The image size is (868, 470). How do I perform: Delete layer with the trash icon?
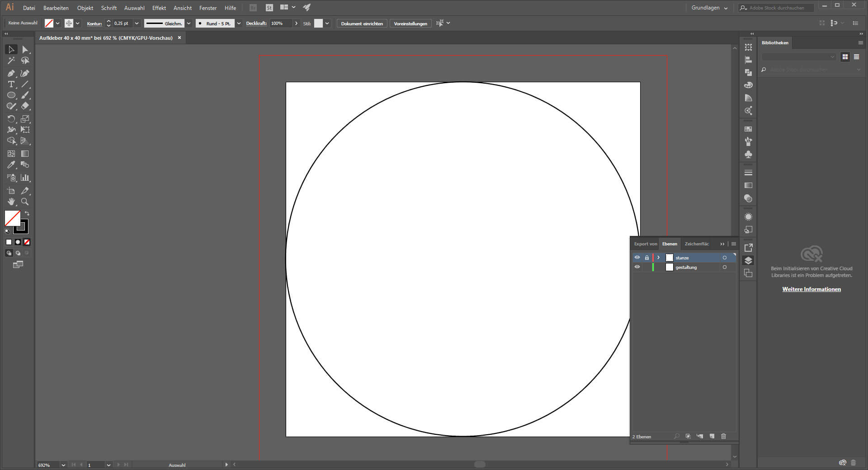pyautogui.click(x=723, y=437)
